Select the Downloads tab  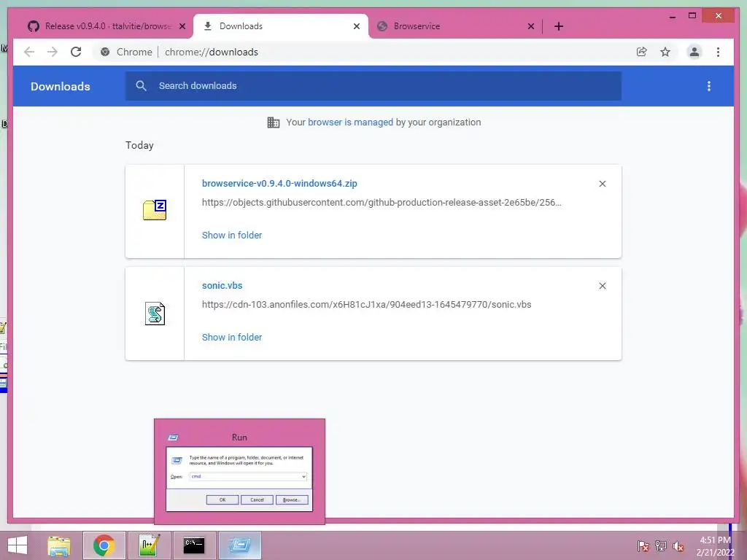click(x=281, y=26)
